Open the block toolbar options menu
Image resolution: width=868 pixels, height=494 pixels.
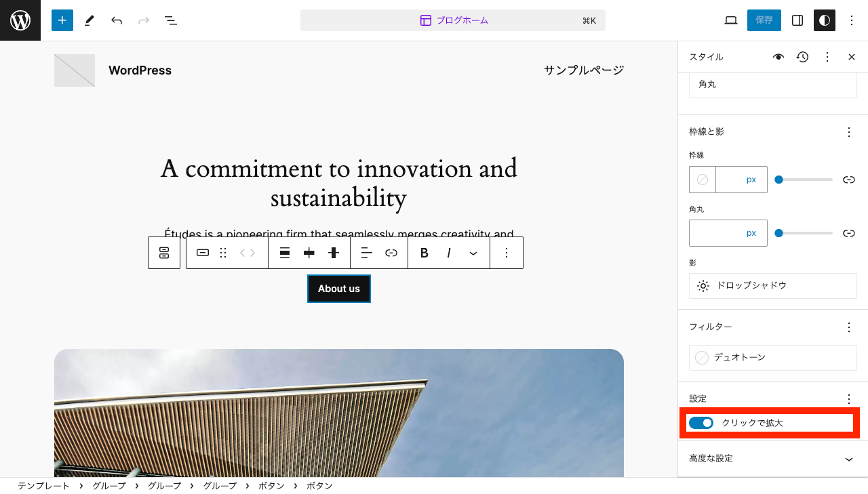coord(507,253)
